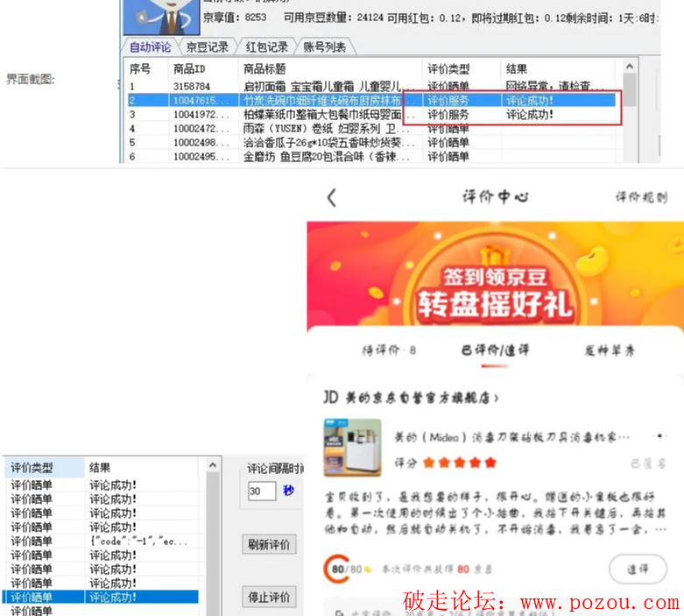Screen dimensions: 684x616
Task: Select row 3 柏蝶莱纸巾 product
Action: [x=371, y=115]
